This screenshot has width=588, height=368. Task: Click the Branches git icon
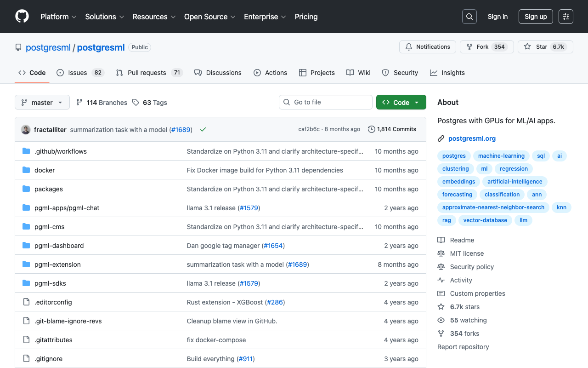coord(79,102)
